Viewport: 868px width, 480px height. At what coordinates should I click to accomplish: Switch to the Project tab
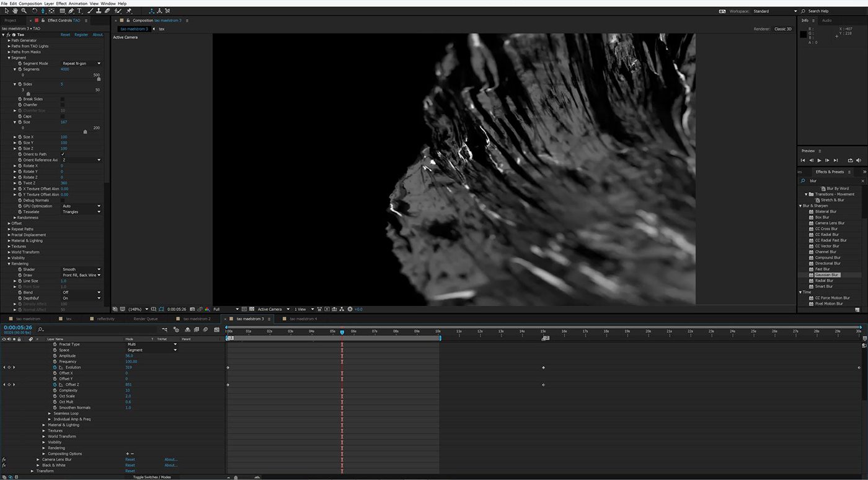click(x=11, y=20)
